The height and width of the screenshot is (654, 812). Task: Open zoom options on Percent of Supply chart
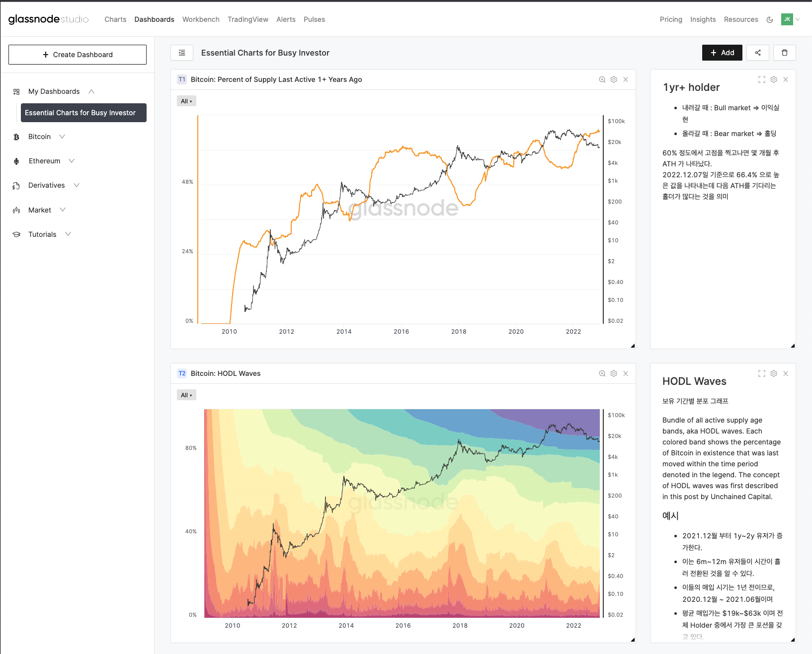coord(602,79)
